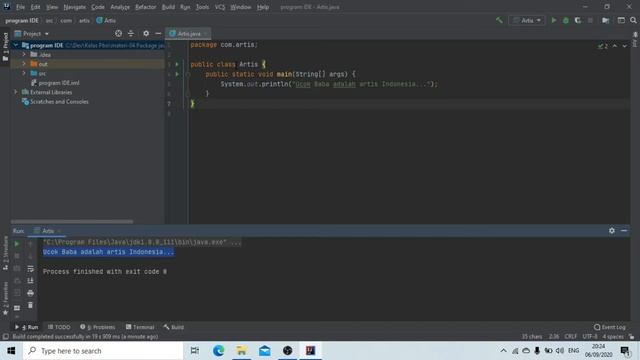Toggle the Favorites tool window side stripe
This screenshot has height=360, width=640.
[5, 298]
